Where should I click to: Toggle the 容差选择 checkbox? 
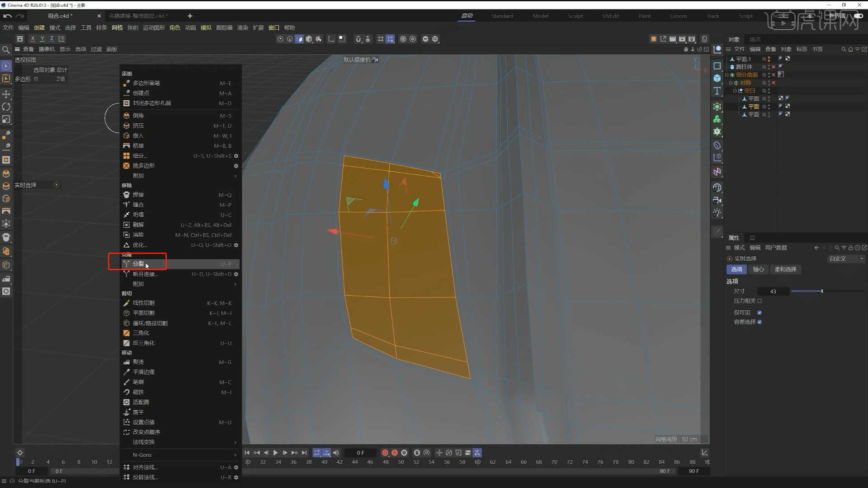(x=759, y=322)
